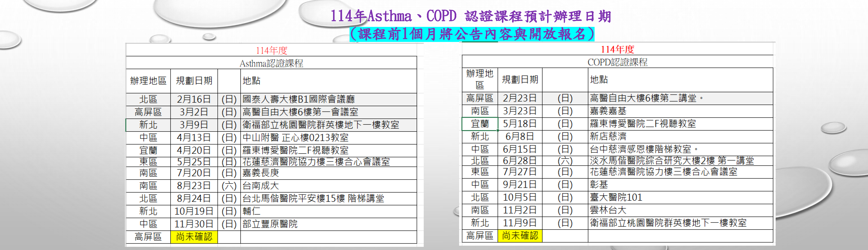Viewport: 868px width, 250px height.
Task: Click COPD date cell '9月21日'
Action: [x=520, y=185]
